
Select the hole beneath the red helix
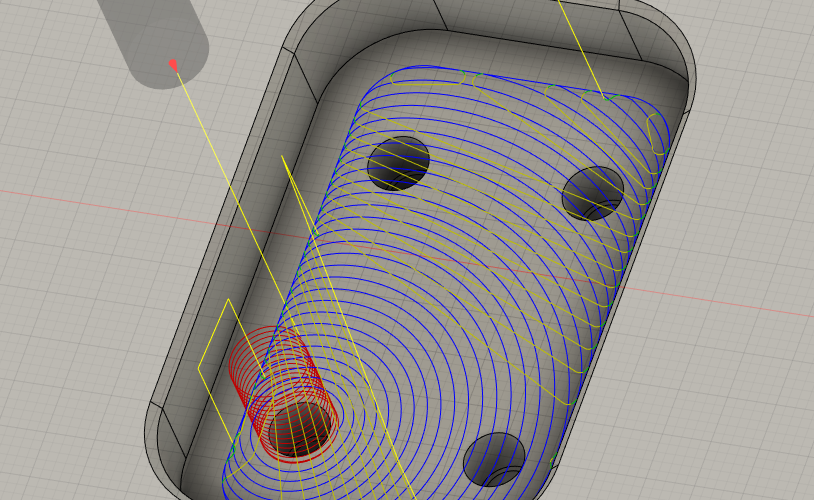pos(300,430)
